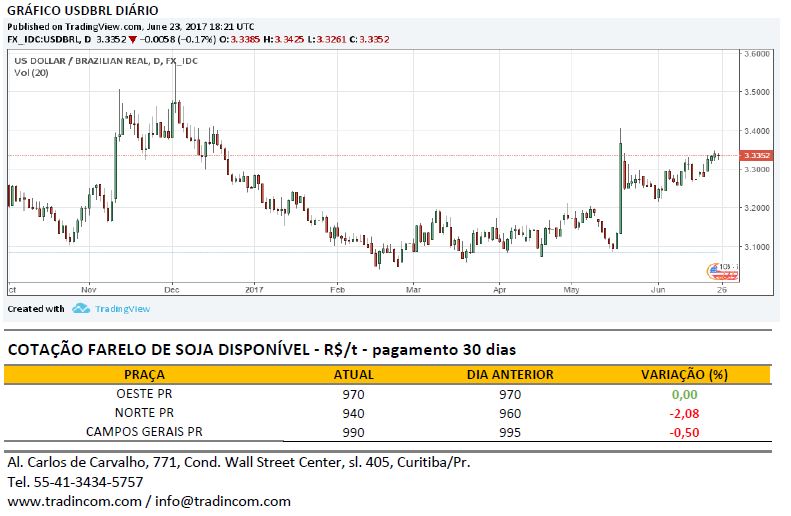
Task: Click the 'Feb' date axis label
Action: click(337, 290)
